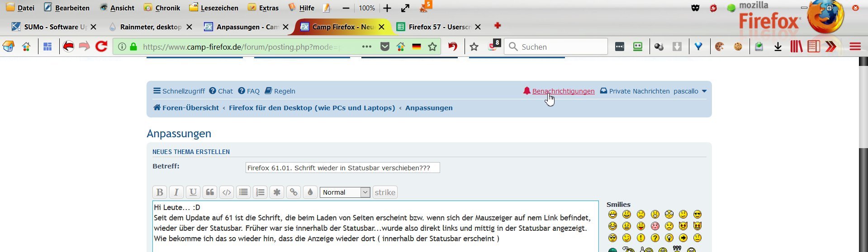Click the Underline formatting button

(x=193, y=192)
